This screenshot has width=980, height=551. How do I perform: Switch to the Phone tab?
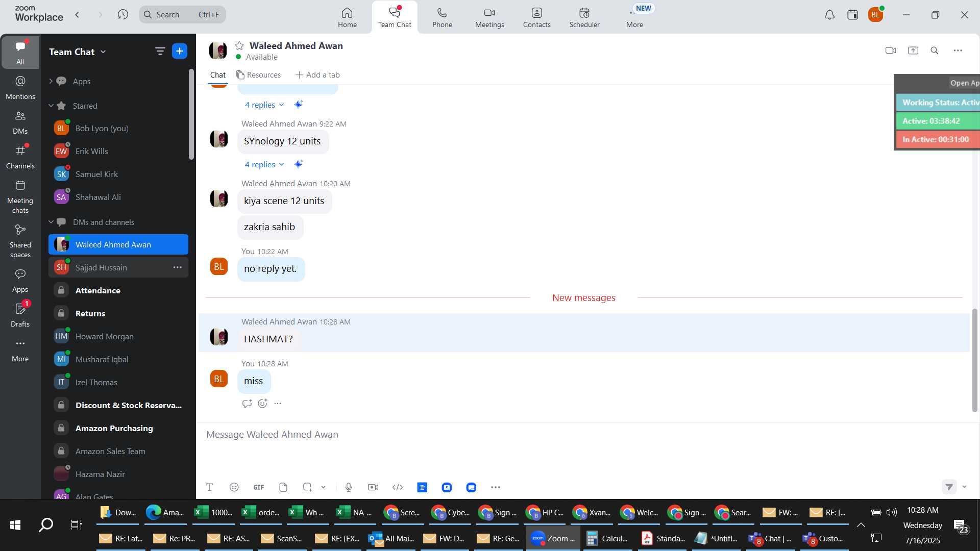(x=442, y=17)
